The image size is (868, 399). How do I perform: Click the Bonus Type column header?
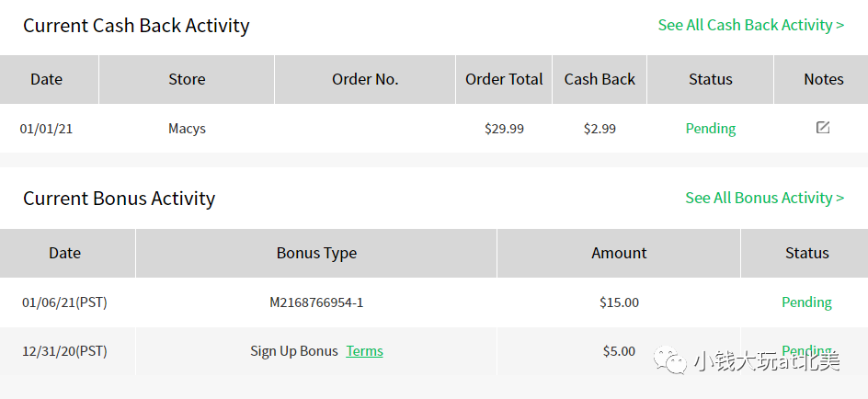pyautogui.click(x=316, y=253)
